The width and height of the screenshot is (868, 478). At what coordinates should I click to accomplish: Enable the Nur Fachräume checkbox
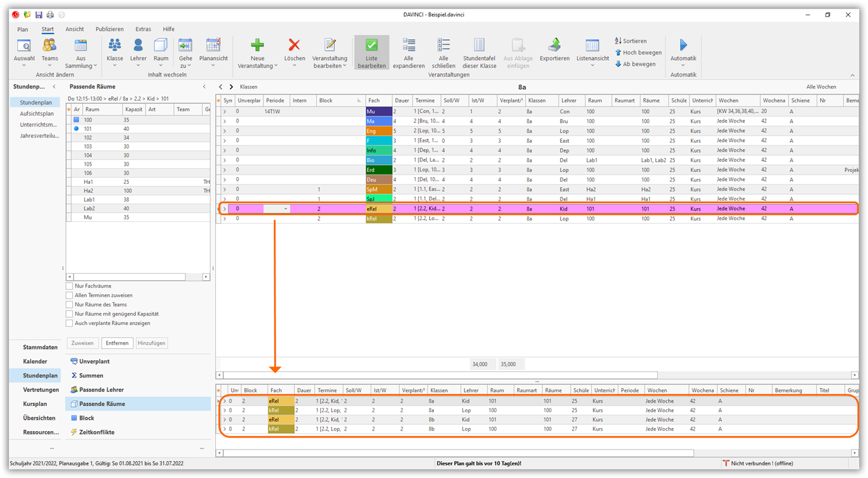[70, 286]
